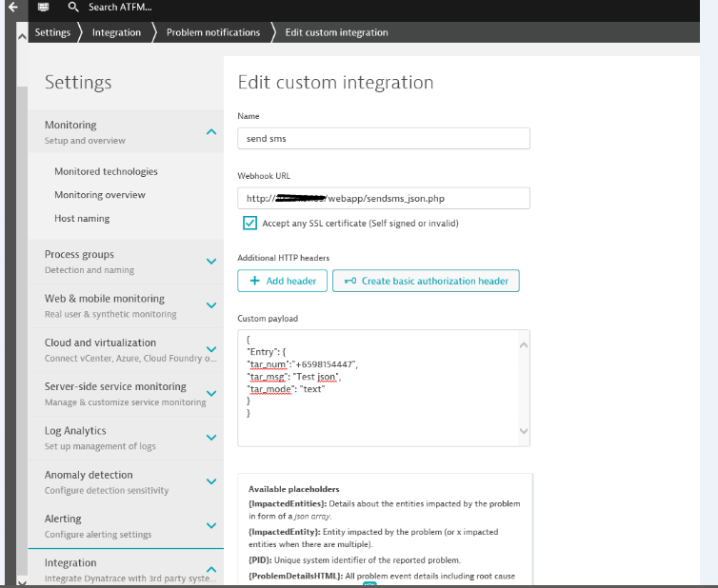Image resolution: width=718 pixels, height=588 pixels.
Task: Expand Web & mobile monitoring section
Action: 211,305
